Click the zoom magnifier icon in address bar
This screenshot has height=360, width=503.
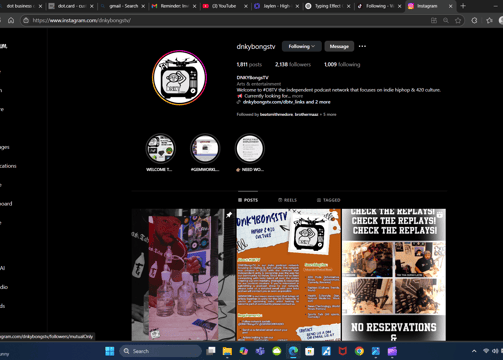(x=446, y=20)
